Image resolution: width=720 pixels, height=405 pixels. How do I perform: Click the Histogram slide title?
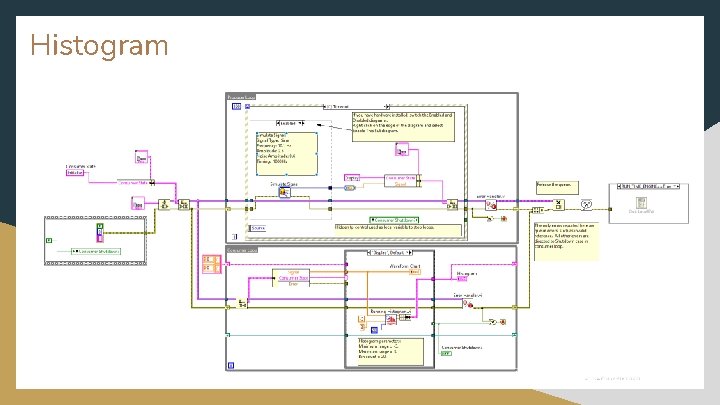pos(99,45)
